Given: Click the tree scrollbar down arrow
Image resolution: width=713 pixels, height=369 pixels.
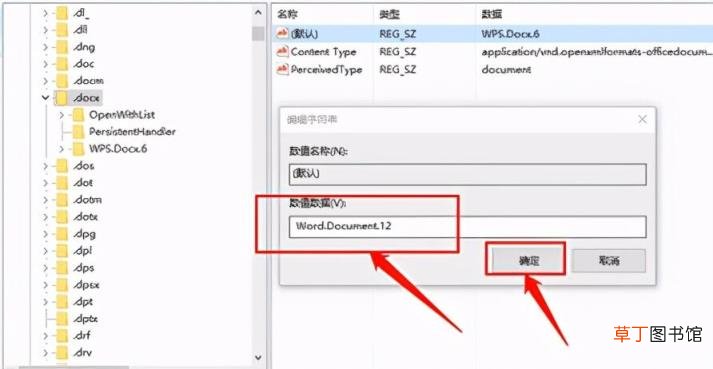Looking at the screenshot, I should pyautogui.click(x=258, y=358).
